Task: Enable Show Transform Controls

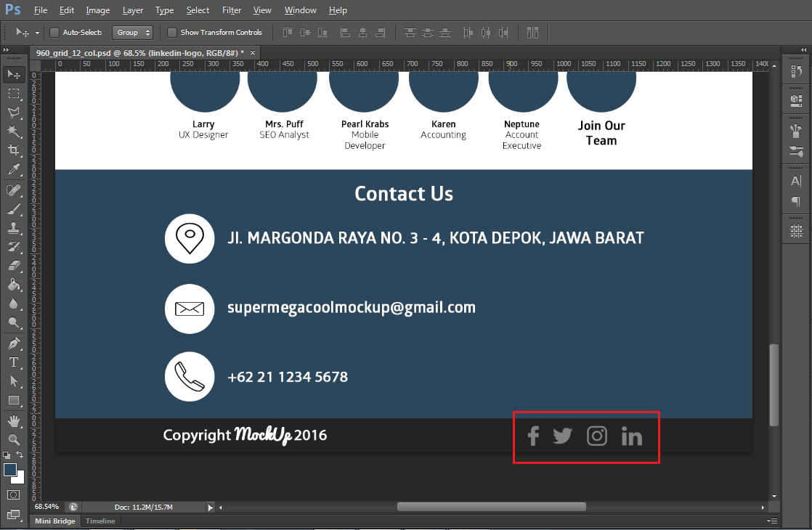Action: click(172, 32)
